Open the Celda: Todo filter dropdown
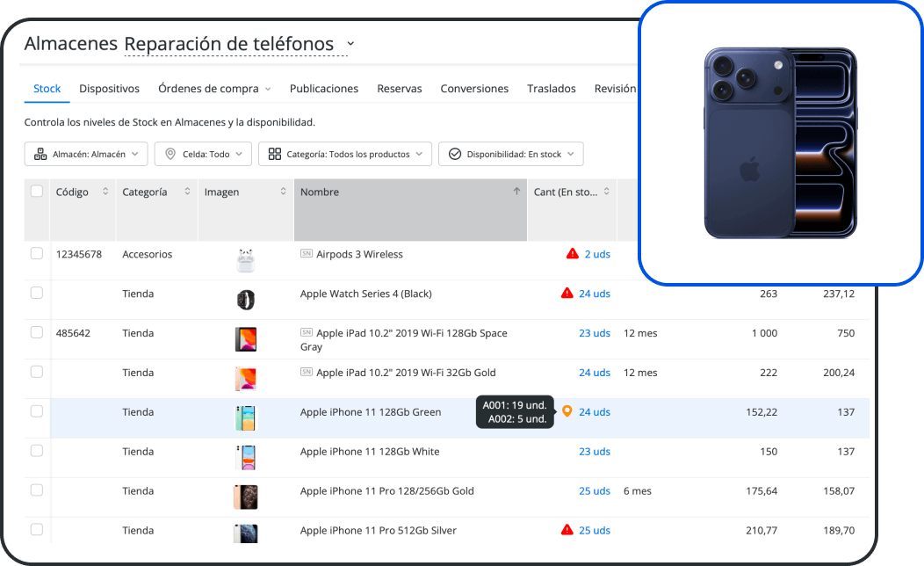The image size is (924, 566). coord(203,154)
